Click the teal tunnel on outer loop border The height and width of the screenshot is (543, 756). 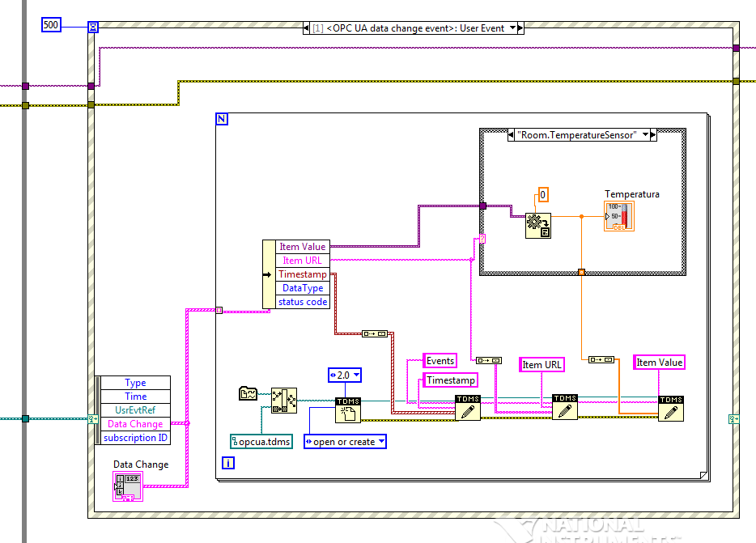point(26,418)
